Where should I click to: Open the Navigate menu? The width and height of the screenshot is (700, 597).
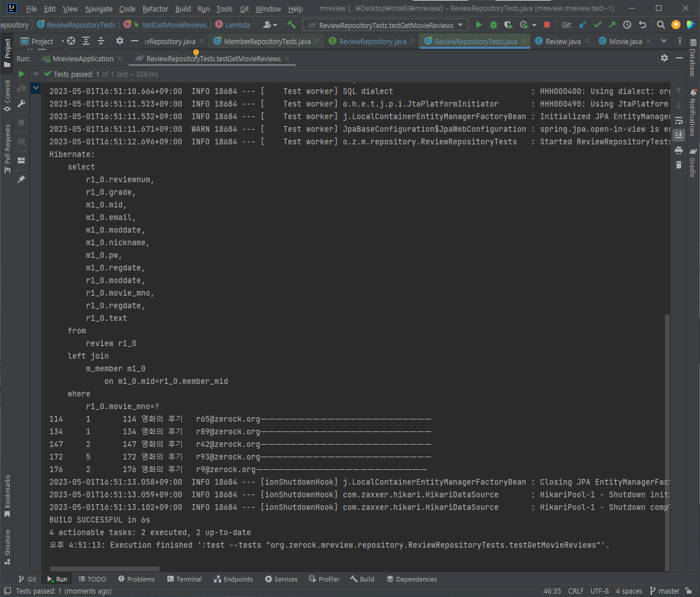coord(99,9)
